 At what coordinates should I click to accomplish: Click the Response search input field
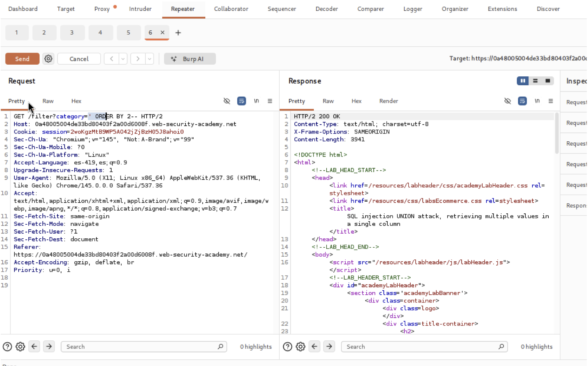tap(420, 347)
